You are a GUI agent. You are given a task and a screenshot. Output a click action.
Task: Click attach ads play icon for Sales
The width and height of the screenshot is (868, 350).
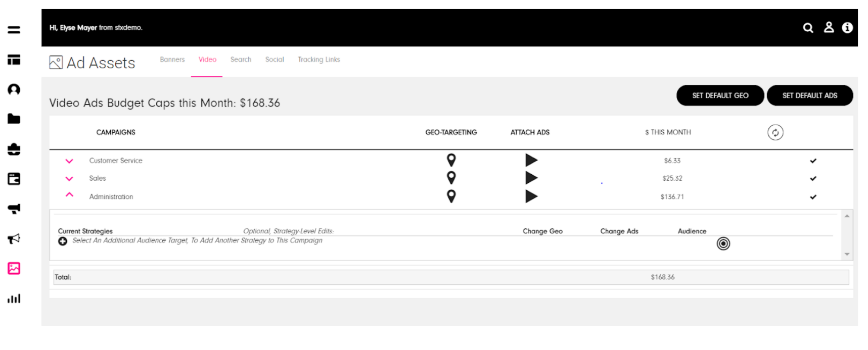(x=531, y=178)
